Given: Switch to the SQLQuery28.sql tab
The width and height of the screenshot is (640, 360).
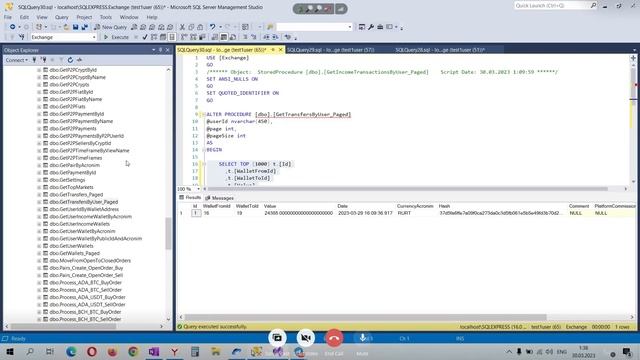Looking at the screenshot, I should point(440,50).
